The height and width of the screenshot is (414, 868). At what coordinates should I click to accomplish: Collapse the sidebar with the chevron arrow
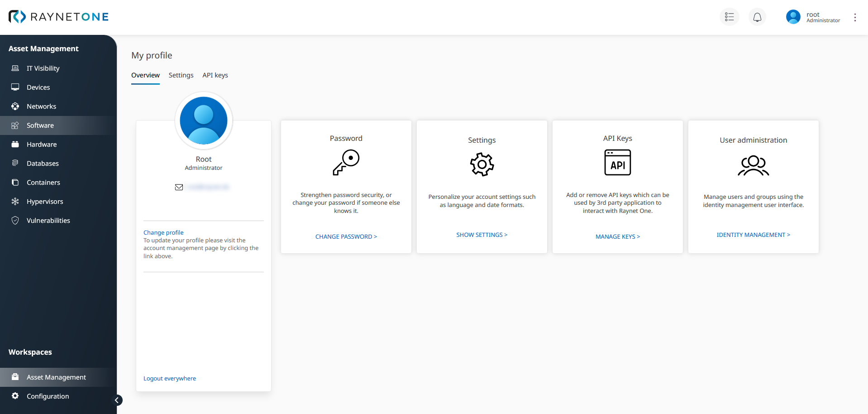[x=117, y=400]
